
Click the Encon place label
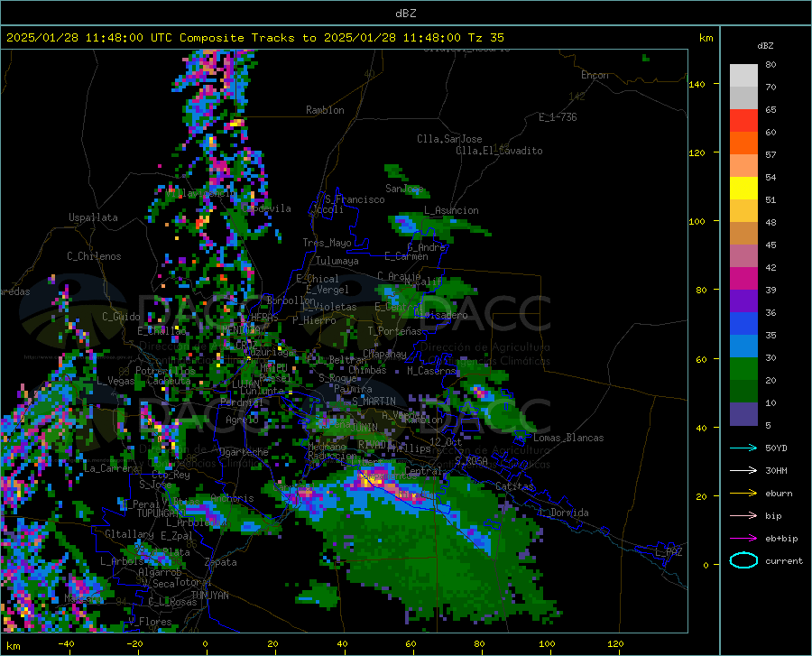(x=595, y=75)
